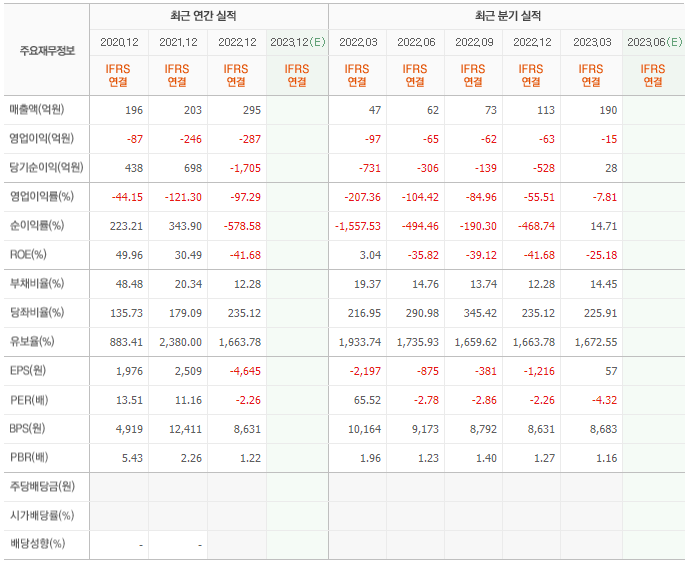Click ROE value 49.96 for 2020.12
This screenshot has height=564, width=688.
pos(129,255)
